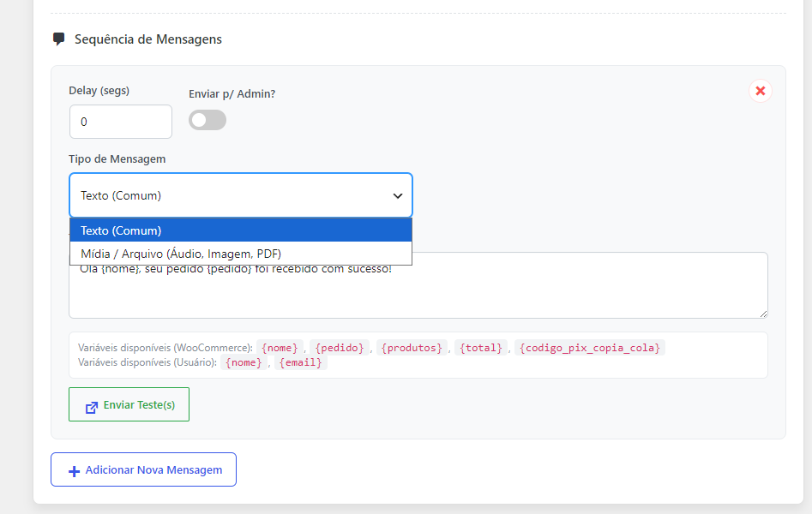Click the {produtos} variable tag
This screenshot has height=514, width=812.
(412, 348)
